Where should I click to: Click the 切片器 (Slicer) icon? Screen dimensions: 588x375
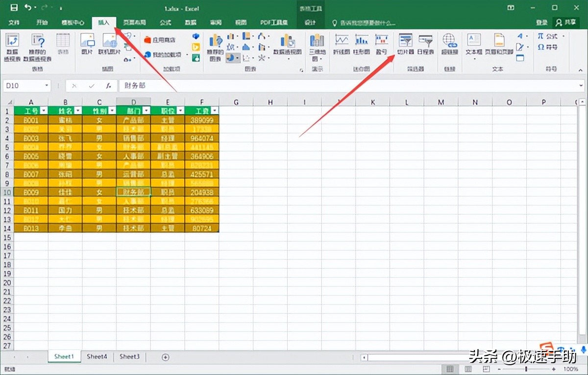405,44
